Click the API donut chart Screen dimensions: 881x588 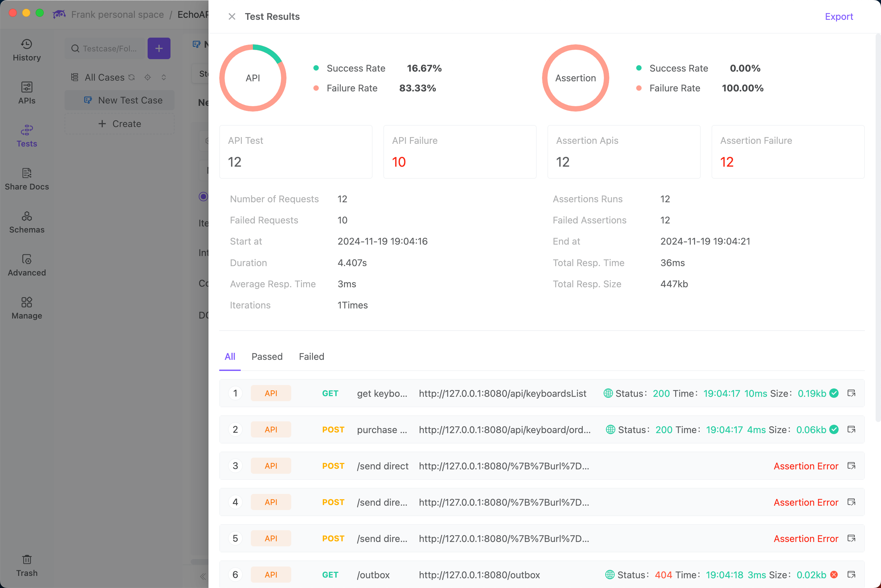point(253,78)
